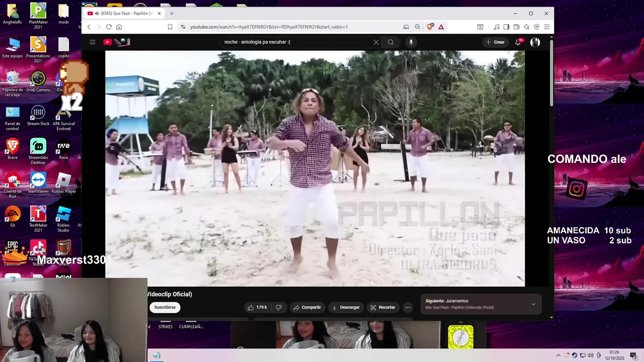Open the network tray icon

click(583, 355)
